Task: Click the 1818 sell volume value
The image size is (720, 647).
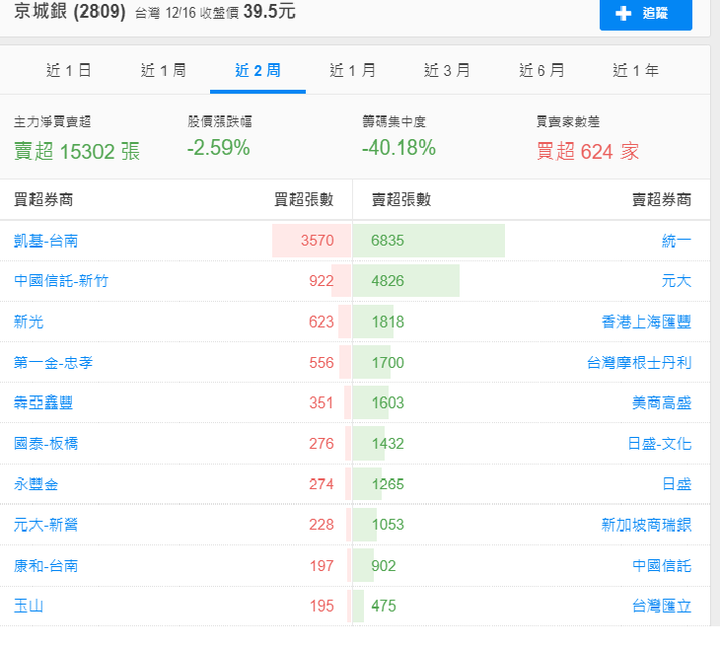Action: pos(388,321)
